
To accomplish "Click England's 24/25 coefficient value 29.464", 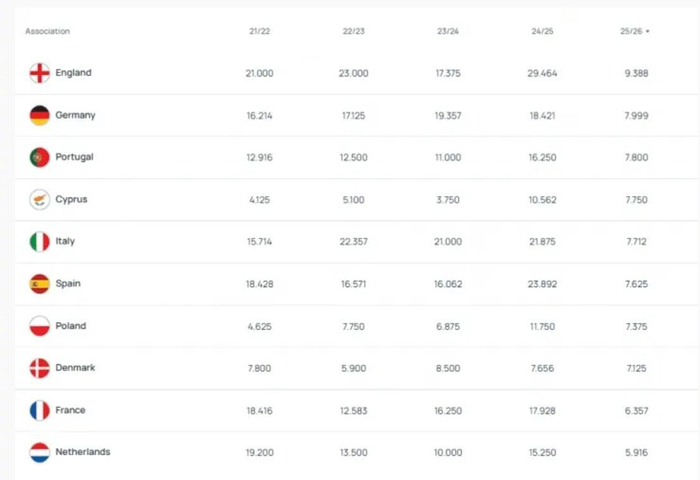I will (x=542, y=73).
